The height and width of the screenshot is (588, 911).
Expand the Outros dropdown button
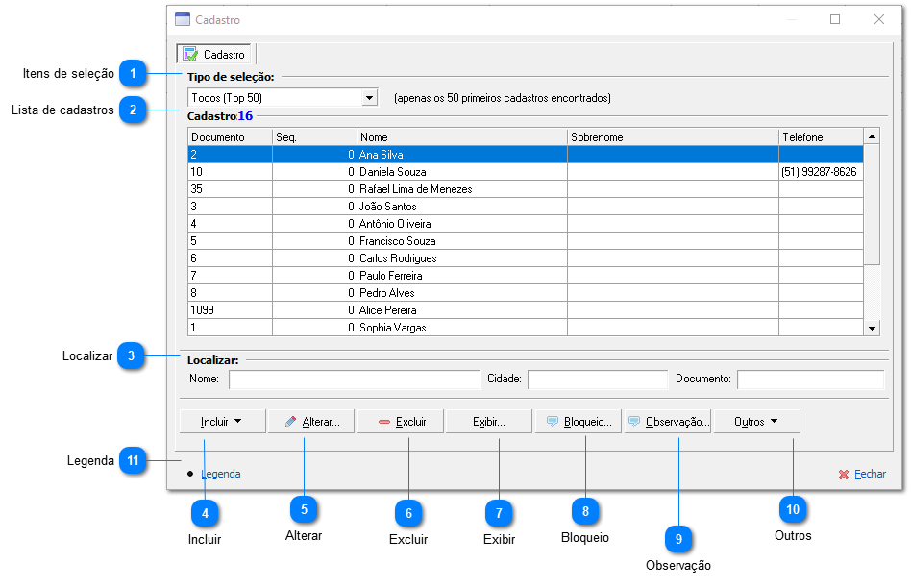coord(756,422)
